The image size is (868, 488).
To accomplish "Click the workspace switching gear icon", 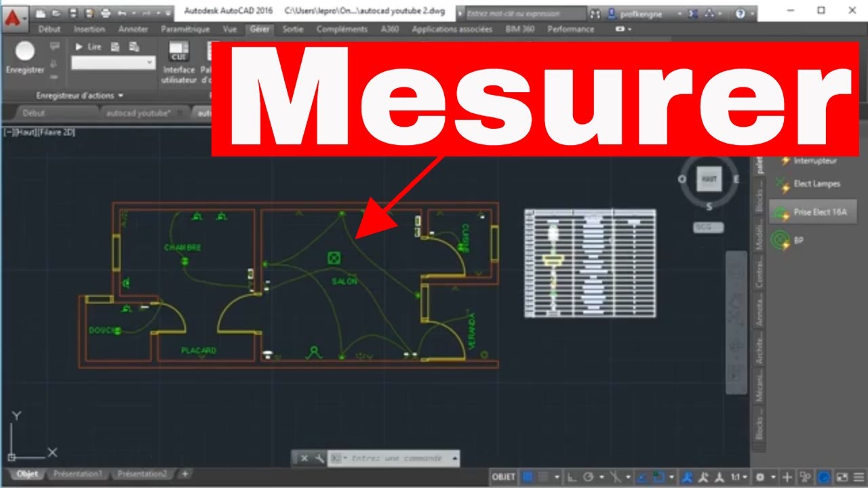I will tap(761, 477).
